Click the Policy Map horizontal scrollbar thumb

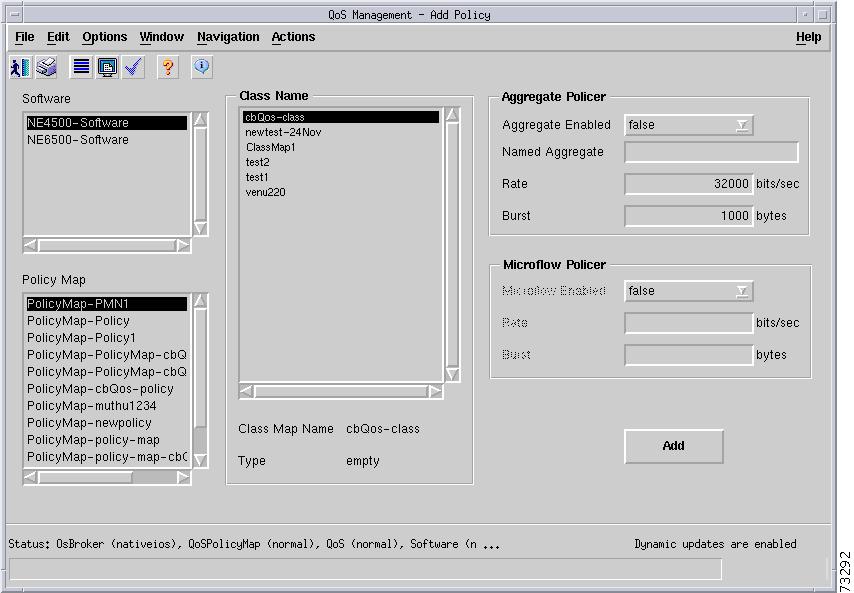point(85,478)
